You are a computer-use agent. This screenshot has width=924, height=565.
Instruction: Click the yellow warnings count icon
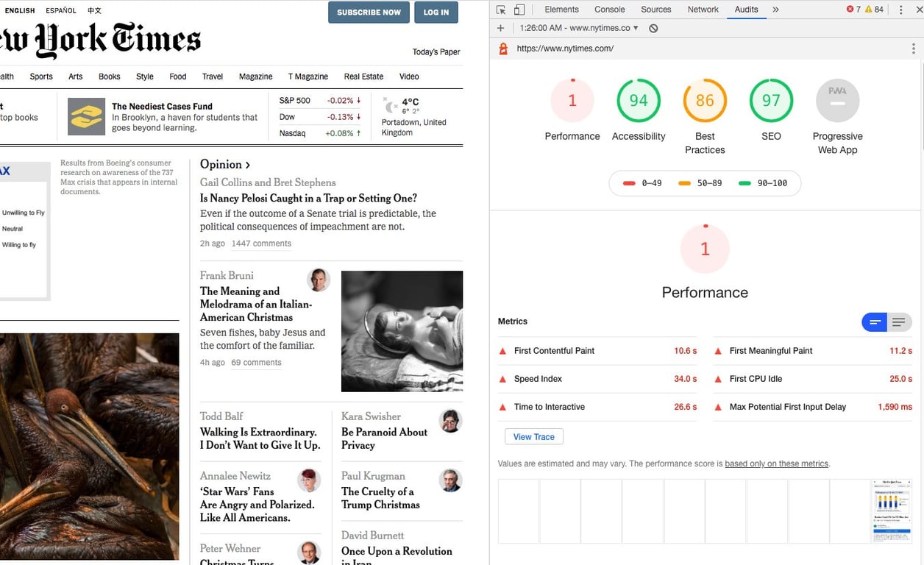click(x=869, y=10)
